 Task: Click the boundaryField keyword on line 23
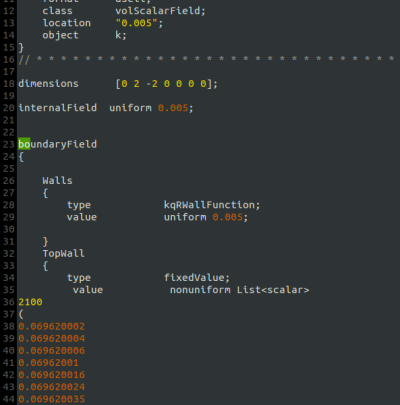click(x=57, y=144)
